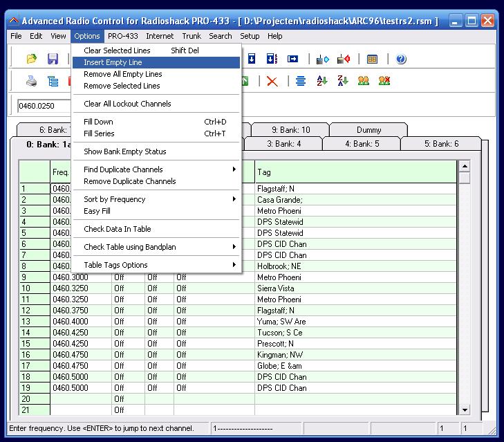
Task: Select Check Data In Table
Action: pyautogui.click(x=156, y=229)
